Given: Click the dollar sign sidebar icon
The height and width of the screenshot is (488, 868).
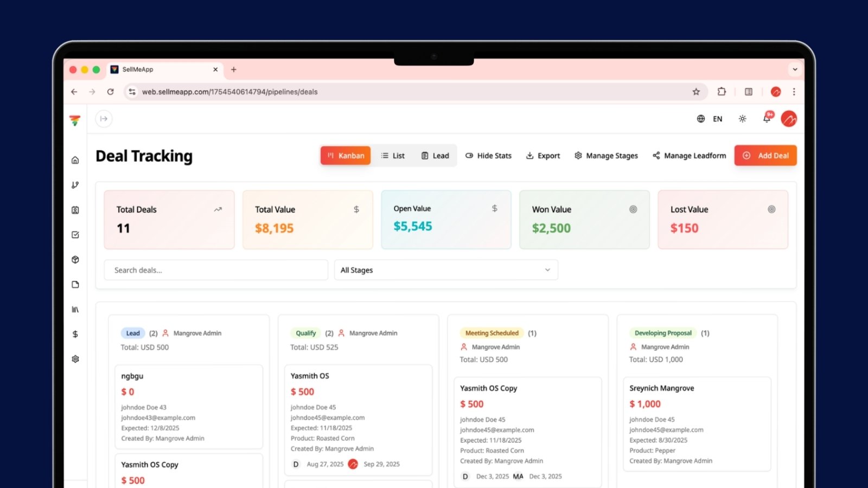Looking at the screenshot, I should pyautogui.click(x=75, y=334).
